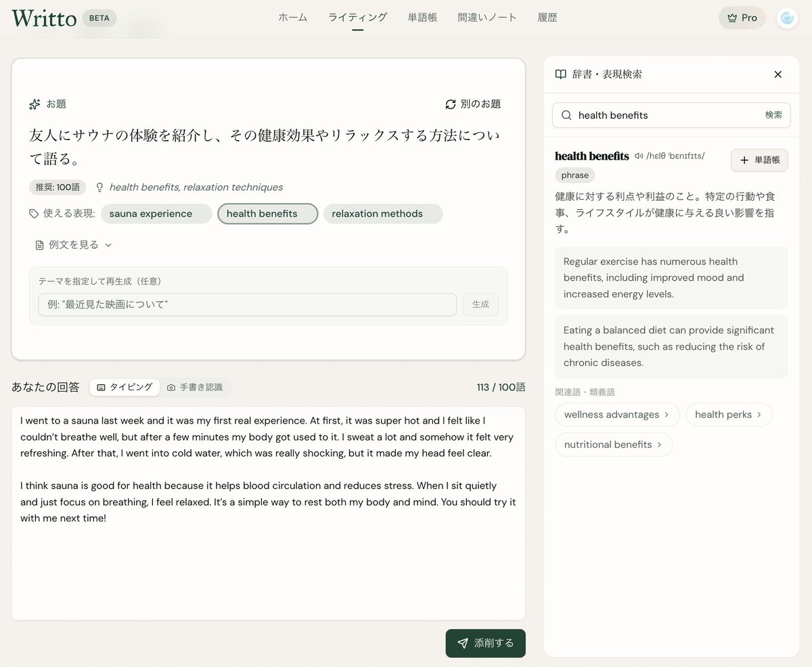Click the magnifier icon in the search box
Image resolution: width=812 pixels, height=667 pixels.
pyautogui.click(x=567, y=115)
